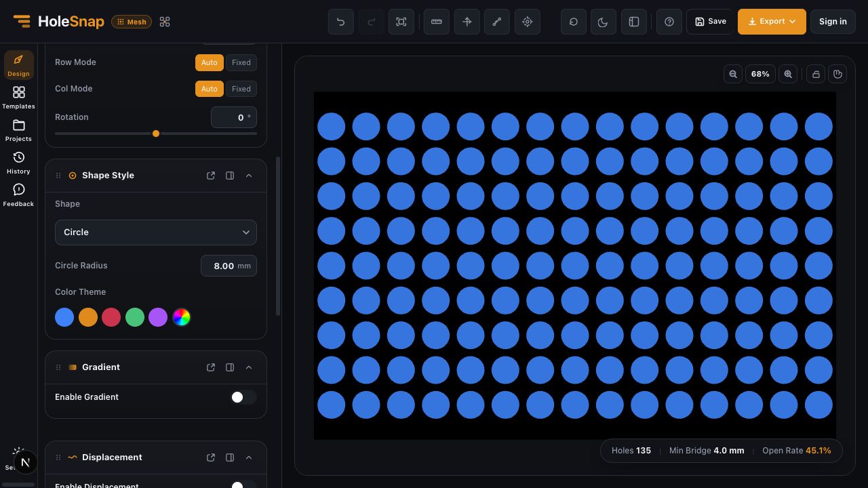Click Displacement panel dock icon
Image resolution: width=868 pixels, height=488 pixels.
(230, 457)
